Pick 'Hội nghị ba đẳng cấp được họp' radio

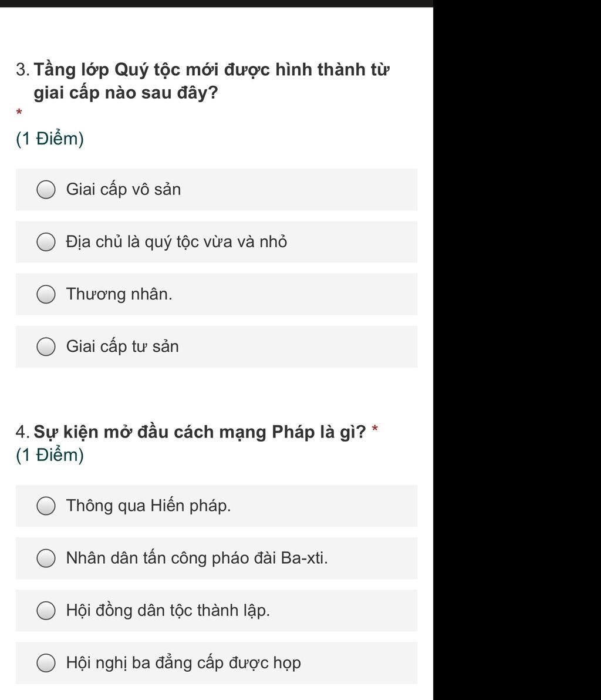[46, 663]
